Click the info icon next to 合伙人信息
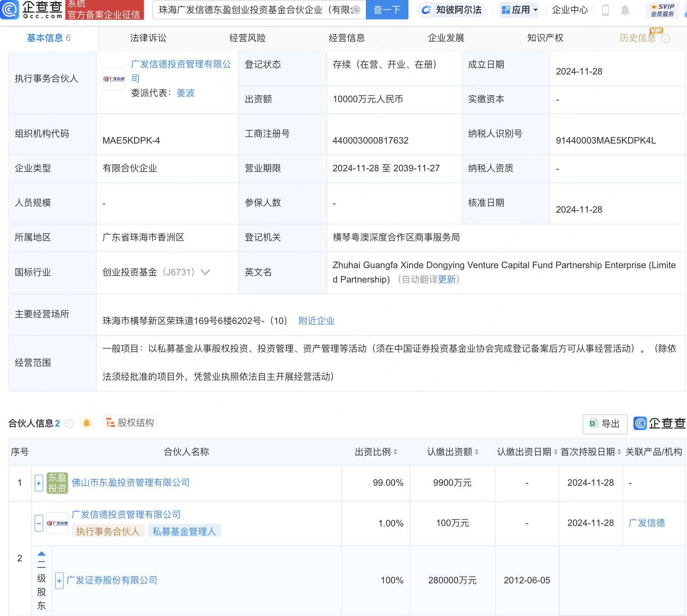This screenshot has width=687, height=616. click(x=69, y=423)
